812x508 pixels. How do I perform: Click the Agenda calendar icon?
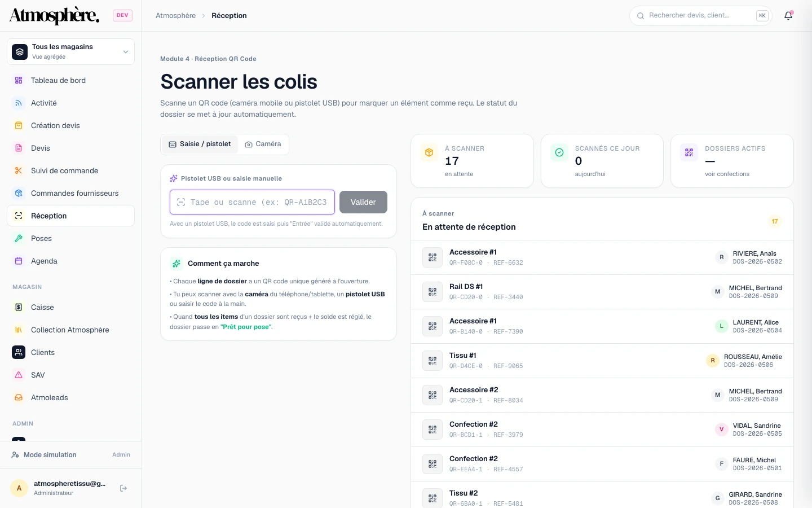[x=19, y=261]
